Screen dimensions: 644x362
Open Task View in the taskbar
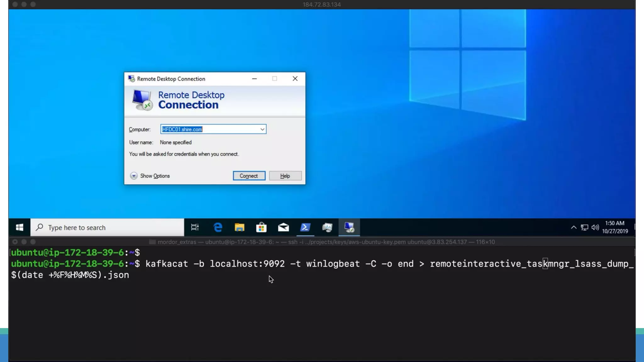pos(195,227)
